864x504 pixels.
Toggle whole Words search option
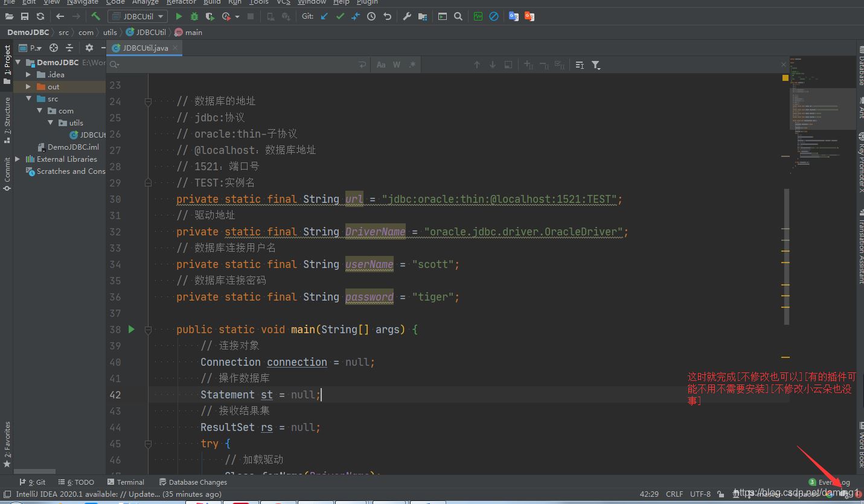[x=397, y=65]
